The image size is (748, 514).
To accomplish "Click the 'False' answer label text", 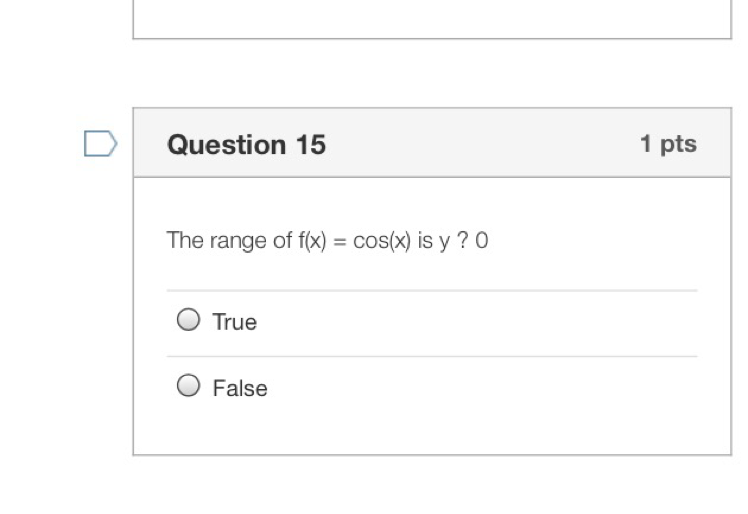I will coord(240,388).
